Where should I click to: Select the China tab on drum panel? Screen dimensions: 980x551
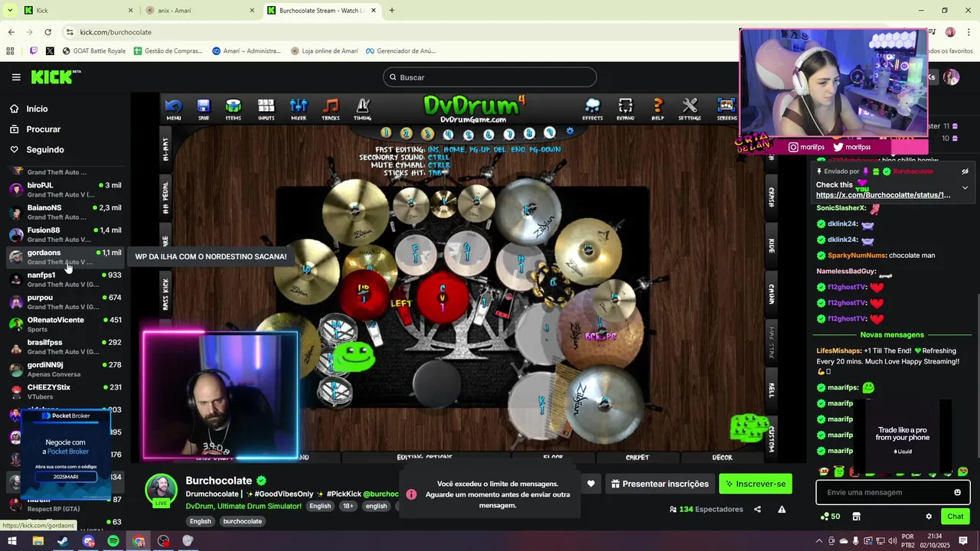click(772, 294)
